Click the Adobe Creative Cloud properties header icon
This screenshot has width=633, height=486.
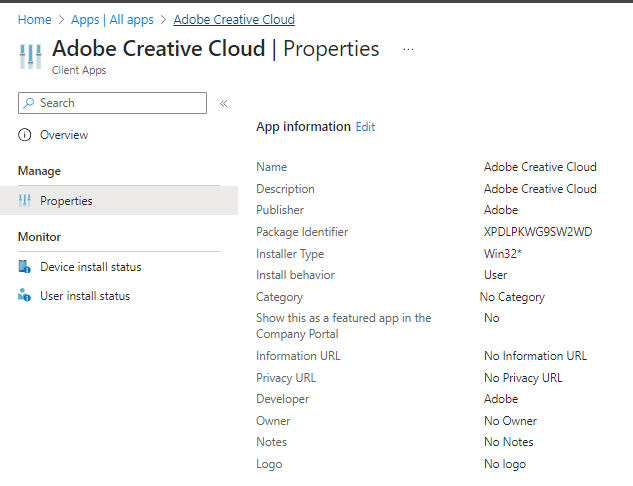pyautogui.click(x=30, y=56)
